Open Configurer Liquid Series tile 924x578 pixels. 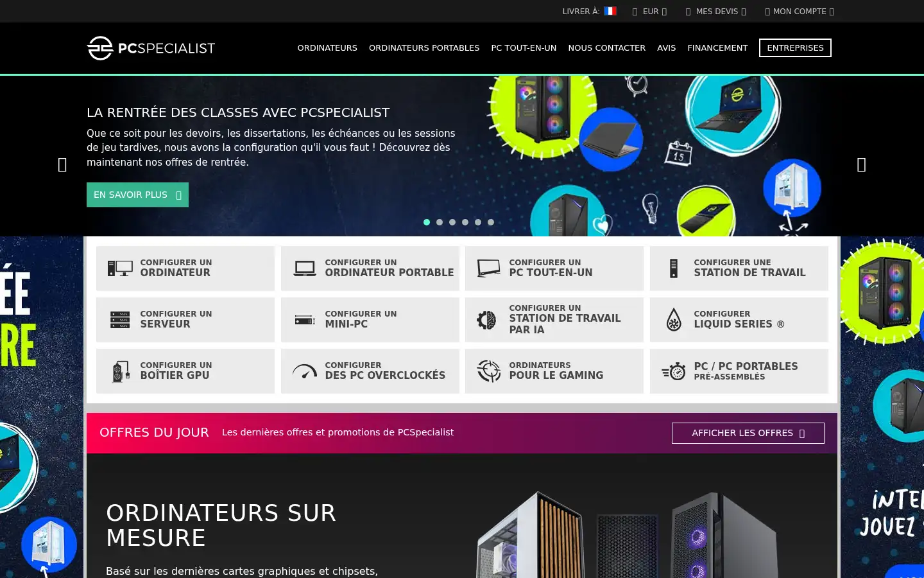(739, 319)
